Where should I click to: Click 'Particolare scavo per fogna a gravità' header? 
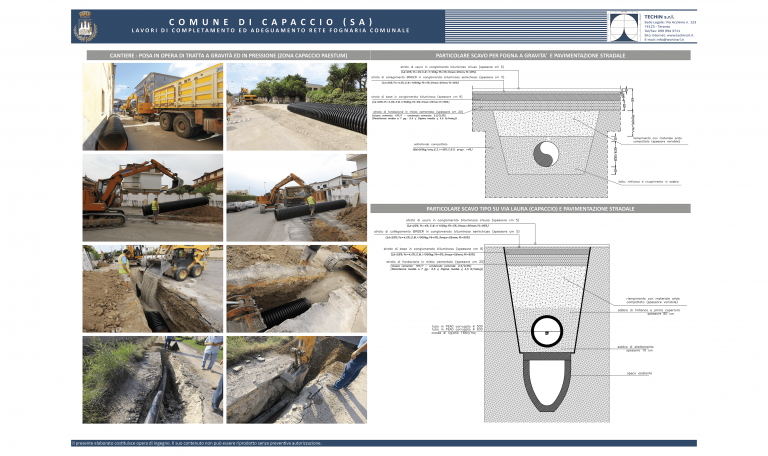tap(533, 56)
